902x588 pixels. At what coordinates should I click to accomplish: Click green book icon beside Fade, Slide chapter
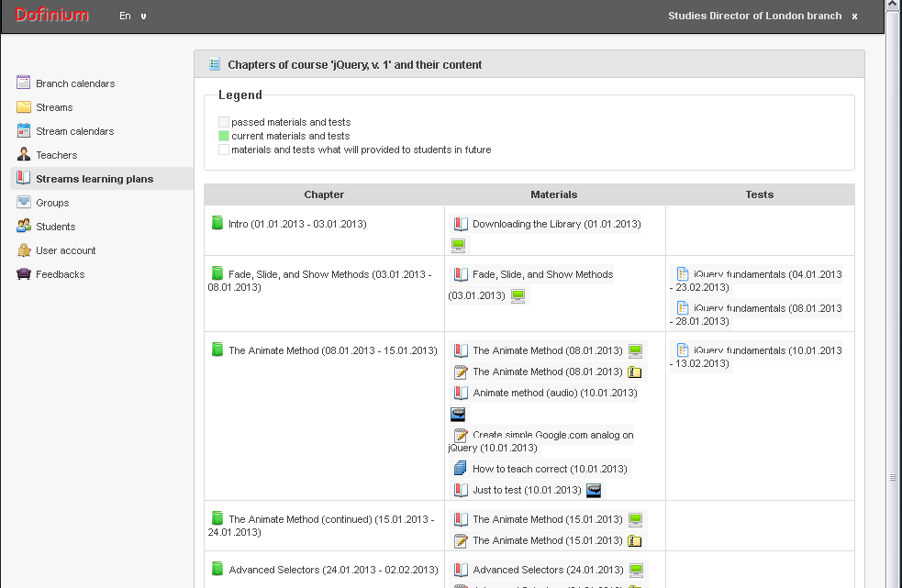217,273
